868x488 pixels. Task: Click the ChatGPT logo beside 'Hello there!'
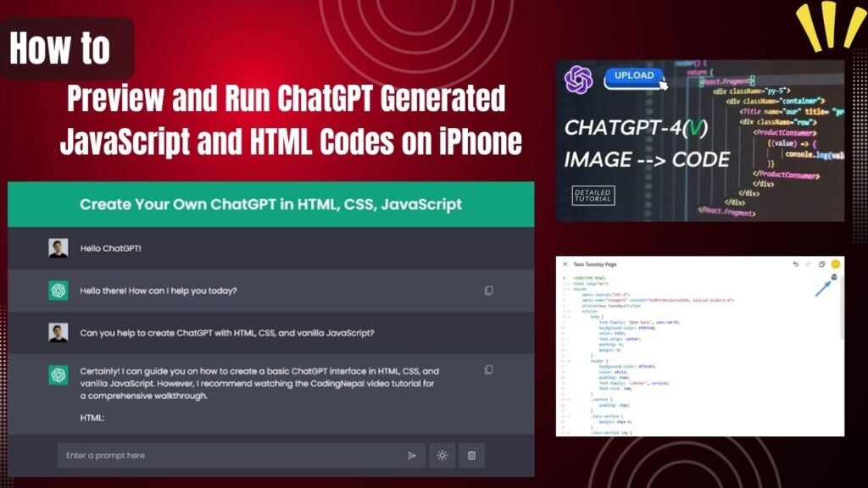tap(58, 291)
